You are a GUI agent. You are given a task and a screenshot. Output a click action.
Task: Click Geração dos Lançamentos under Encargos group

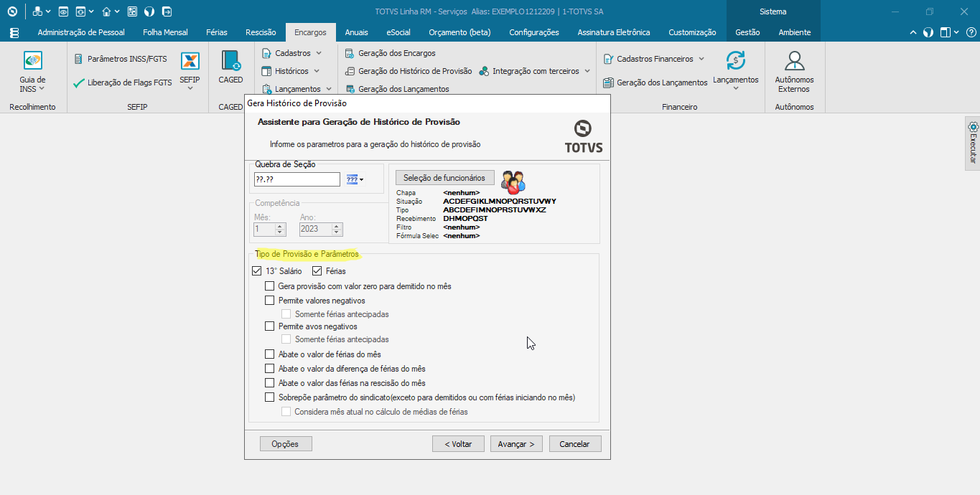(x=397, y=89)
